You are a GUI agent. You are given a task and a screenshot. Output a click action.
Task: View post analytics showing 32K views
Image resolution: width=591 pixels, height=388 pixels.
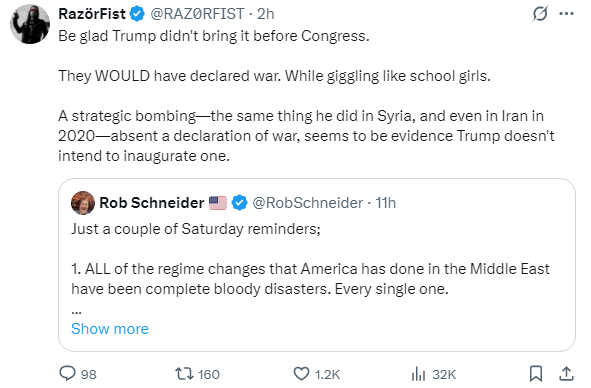click(x=418, y=374)
